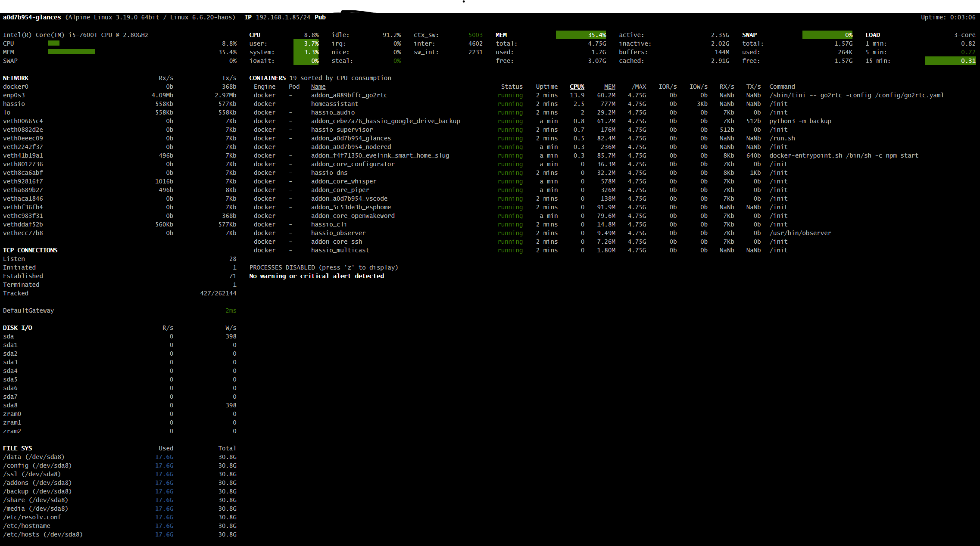Select the zram0 disk row
This screenshot has width=980, height=546.
[119, 414]
